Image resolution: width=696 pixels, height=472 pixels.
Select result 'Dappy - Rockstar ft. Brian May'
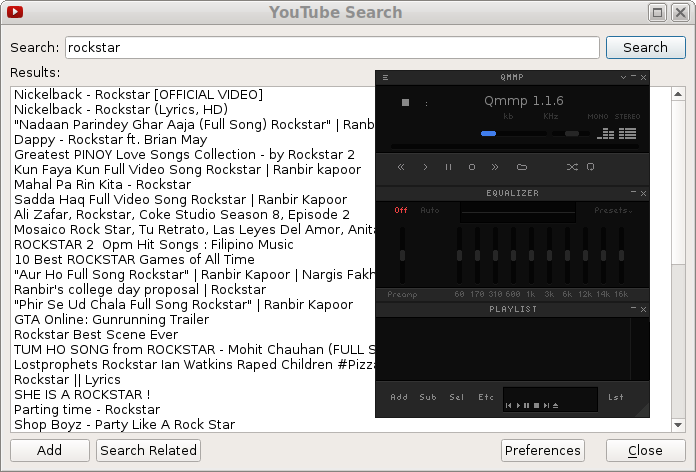[111, 139]
